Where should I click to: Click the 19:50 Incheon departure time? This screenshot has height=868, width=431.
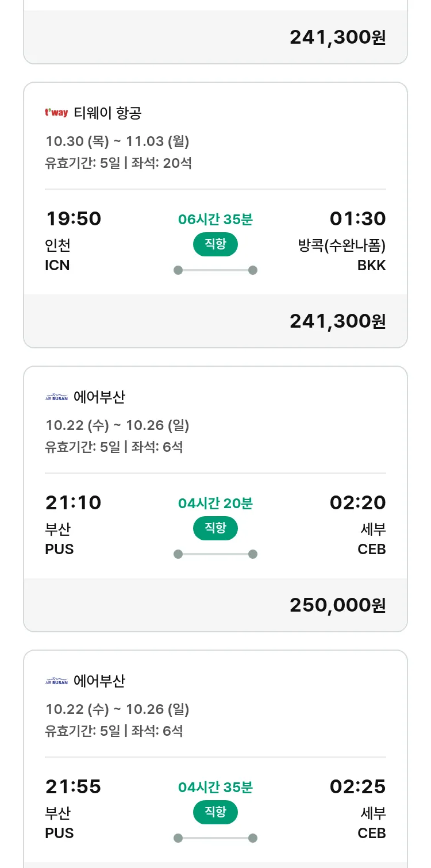point(74,219)
